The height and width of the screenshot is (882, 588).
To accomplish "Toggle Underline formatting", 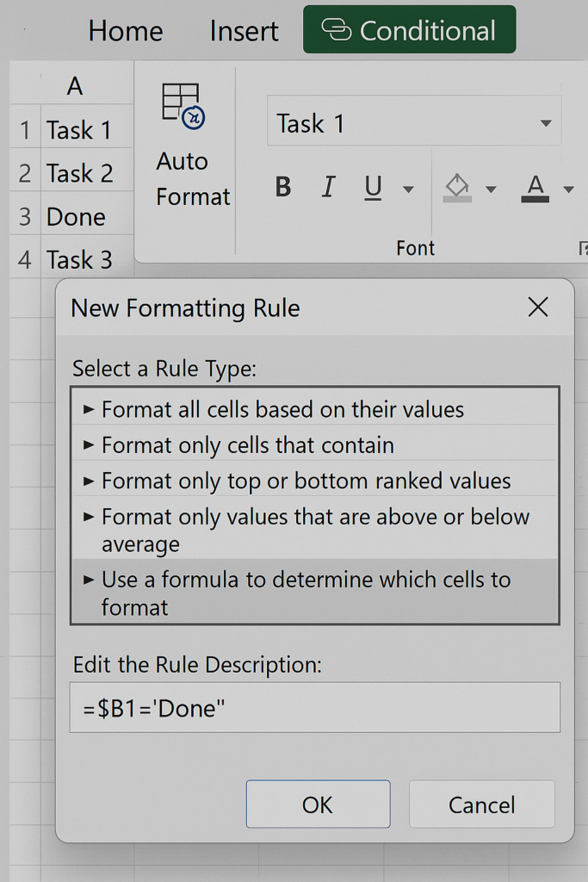I will (x=373, y=187).
